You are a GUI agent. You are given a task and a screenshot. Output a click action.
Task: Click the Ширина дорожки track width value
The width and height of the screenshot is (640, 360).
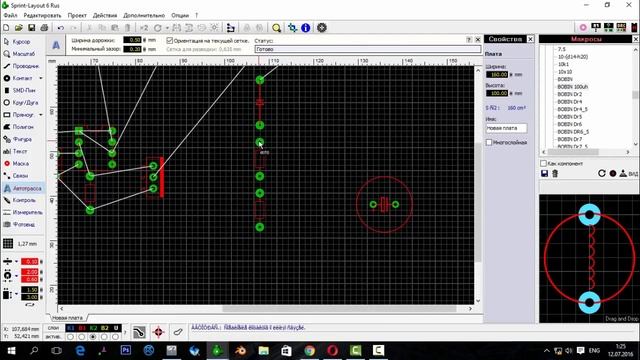[132, 40]
